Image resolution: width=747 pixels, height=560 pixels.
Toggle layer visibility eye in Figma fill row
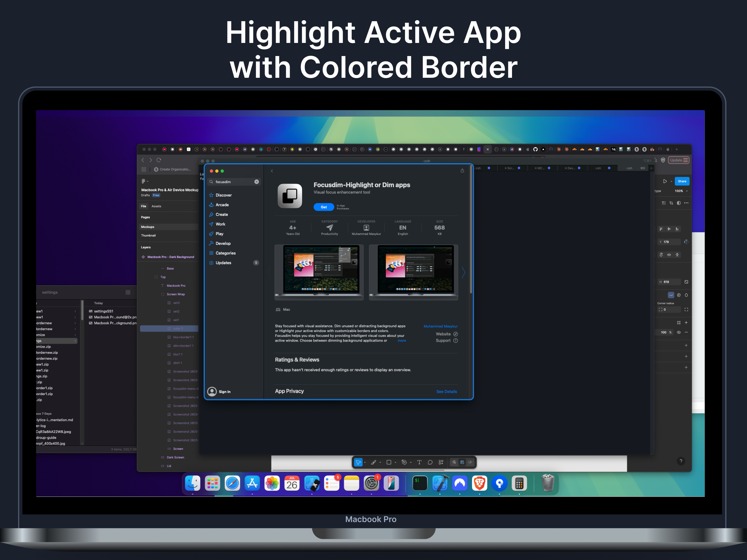coord(679,332)
